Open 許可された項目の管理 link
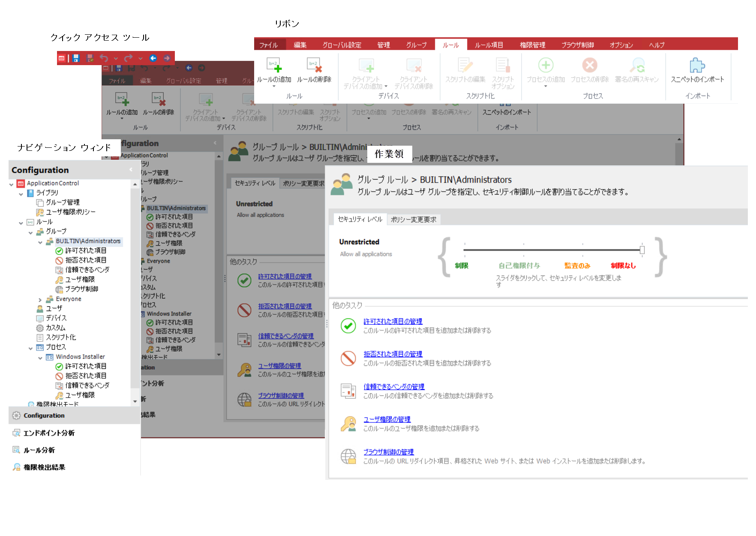The image size is (756, 536). [x=393, y=321]
